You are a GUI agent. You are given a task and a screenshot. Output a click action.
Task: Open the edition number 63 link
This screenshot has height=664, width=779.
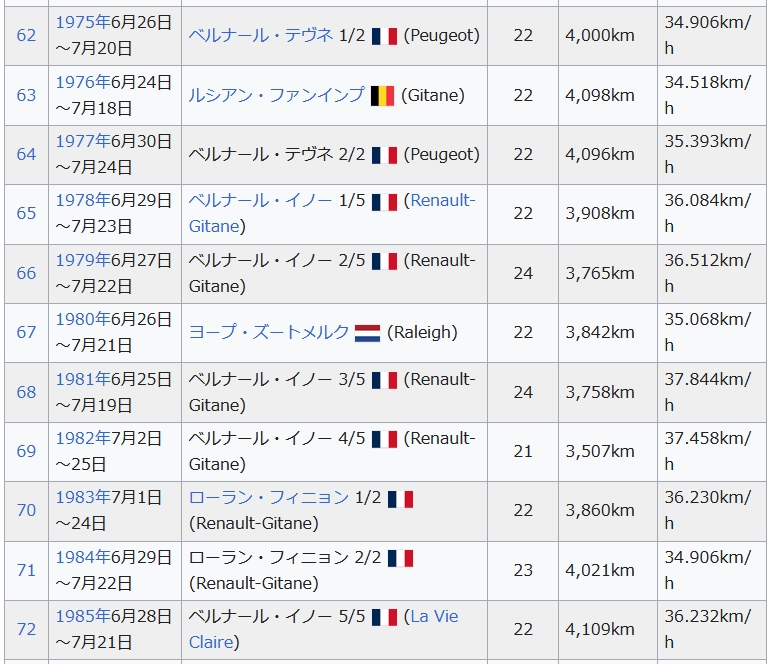click(26, 95)
